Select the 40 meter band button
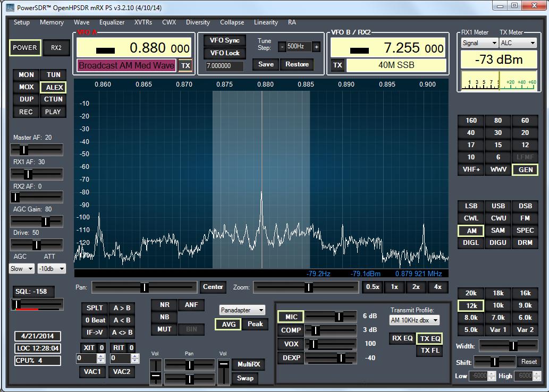Viewport: 549px width, 392px height. click(471, 133)
